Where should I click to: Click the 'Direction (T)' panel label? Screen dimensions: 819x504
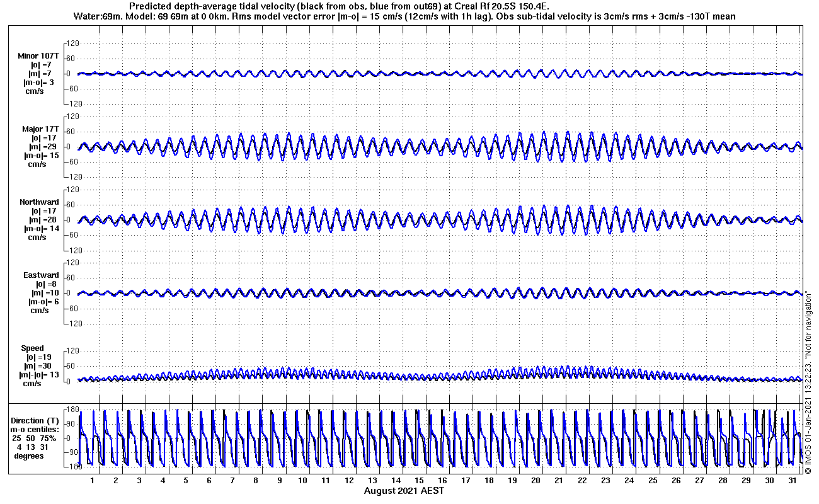pos(36,420)
